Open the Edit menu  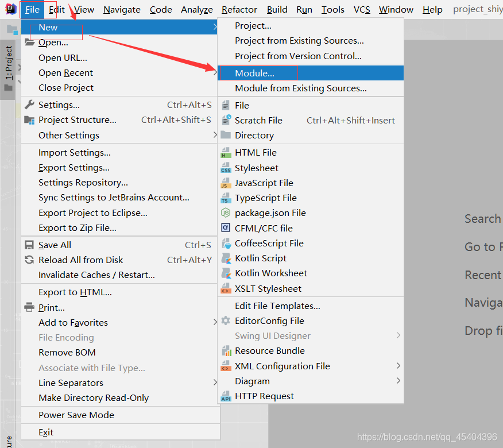point(57,10)
